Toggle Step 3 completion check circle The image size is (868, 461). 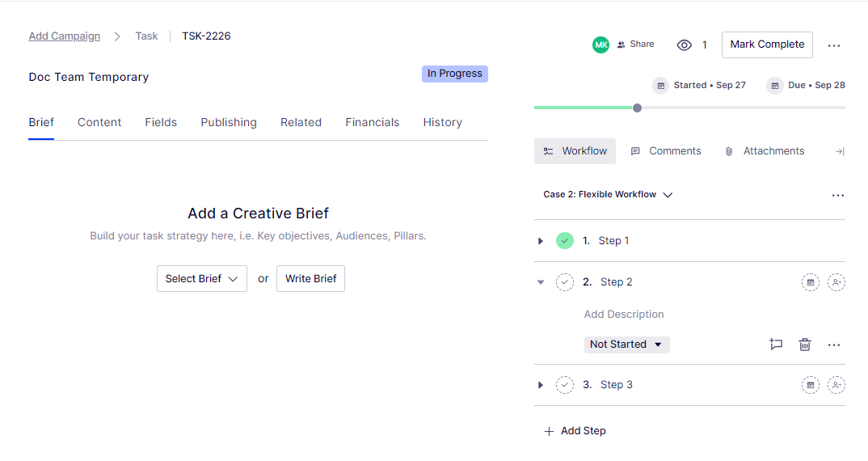coord(565,385)
